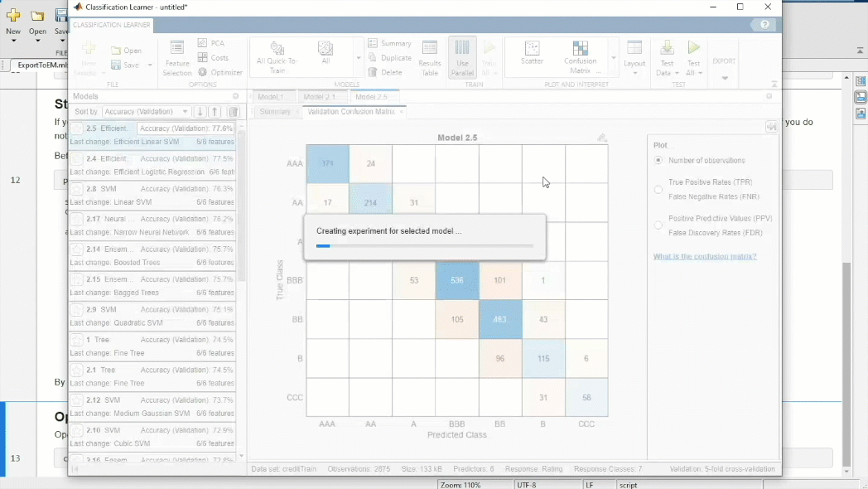Select Number of observations radio button
The height and width of the screenshot is (489, 868).
coord(658,160)
